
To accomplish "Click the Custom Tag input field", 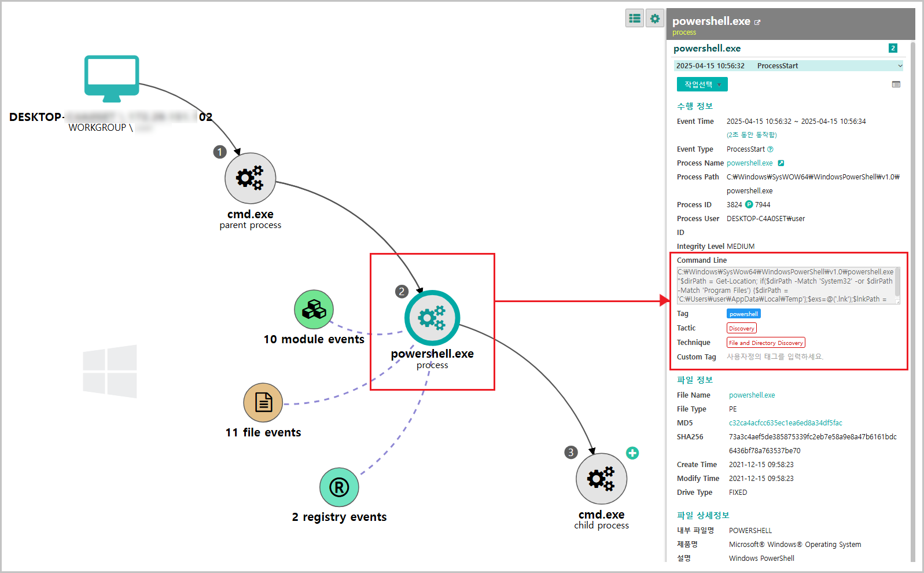I will tap(775, 357).
